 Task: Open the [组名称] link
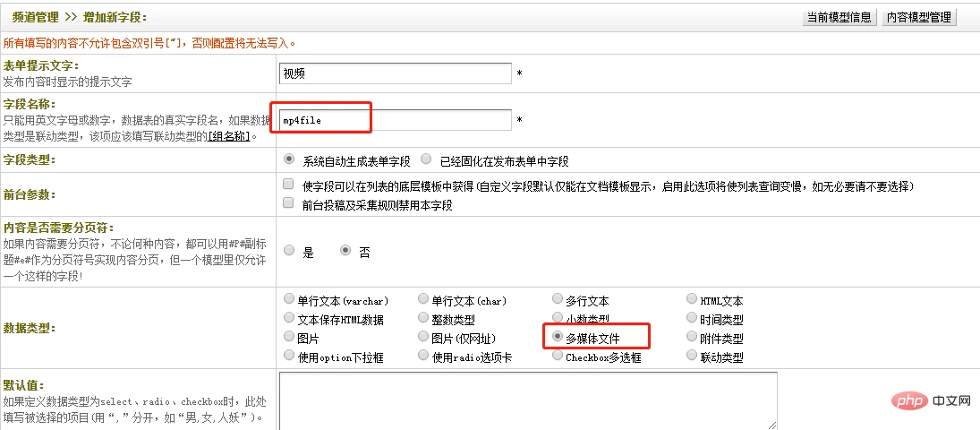(229, 135)
